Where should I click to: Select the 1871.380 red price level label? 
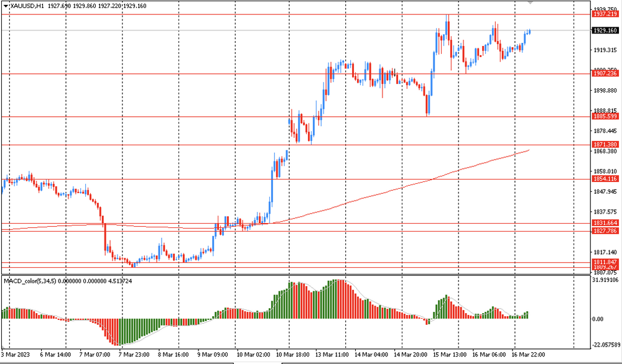point(605,145)
